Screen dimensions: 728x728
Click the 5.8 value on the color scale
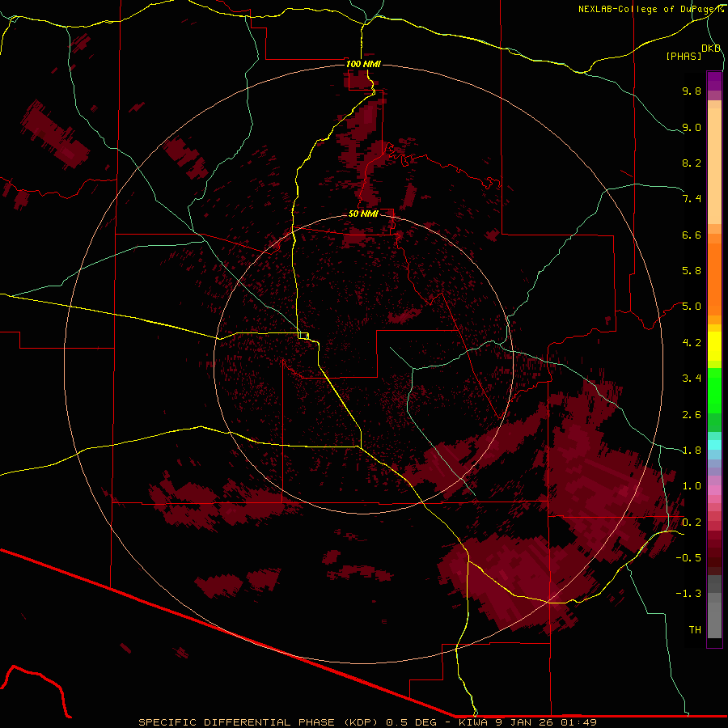(x=692, y=271)
